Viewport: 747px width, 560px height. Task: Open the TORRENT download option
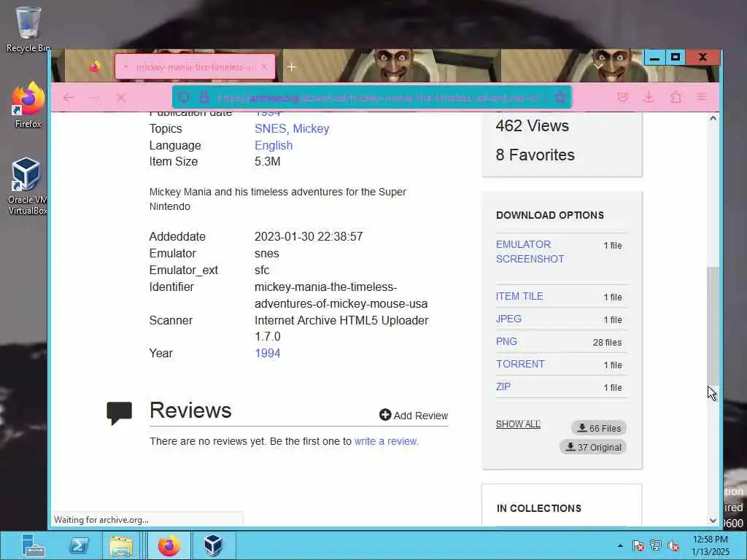(x=519, y=365)
